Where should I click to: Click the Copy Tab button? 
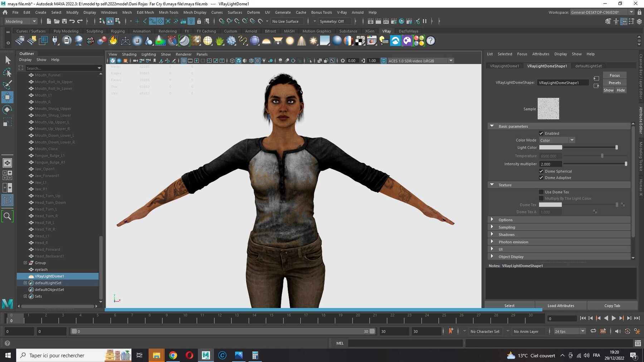(612, 306)
